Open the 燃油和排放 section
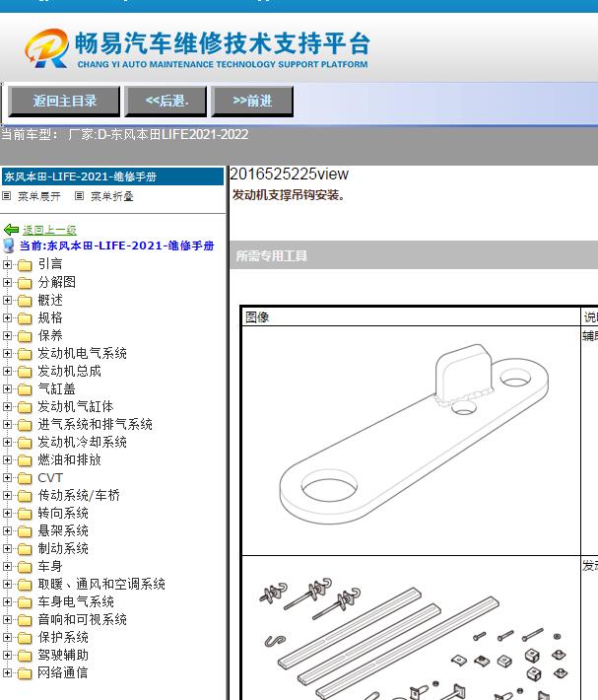This screenshot has width=598, height=700. [x=70, y=459]
